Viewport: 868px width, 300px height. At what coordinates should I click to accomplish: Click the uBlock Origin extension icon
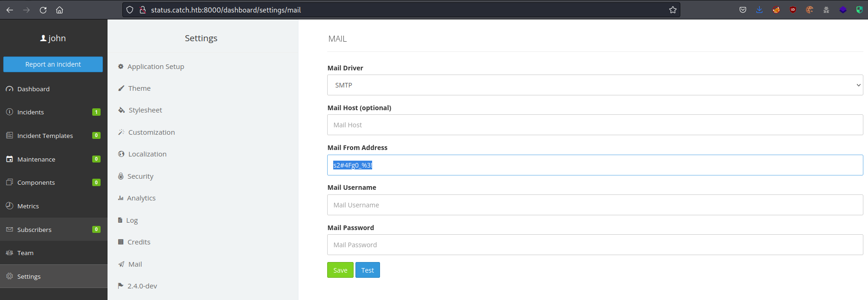coord(793,10)
